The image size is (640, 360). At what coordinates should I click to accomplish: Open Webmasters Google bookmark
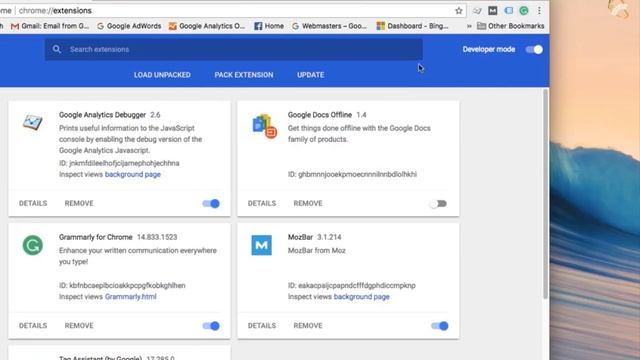pyautogui.click(x=329, y=26)
